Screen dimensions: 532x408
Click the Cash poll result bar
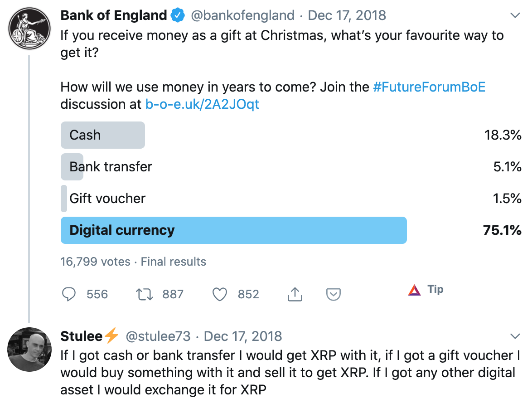[x=103, y=135]
